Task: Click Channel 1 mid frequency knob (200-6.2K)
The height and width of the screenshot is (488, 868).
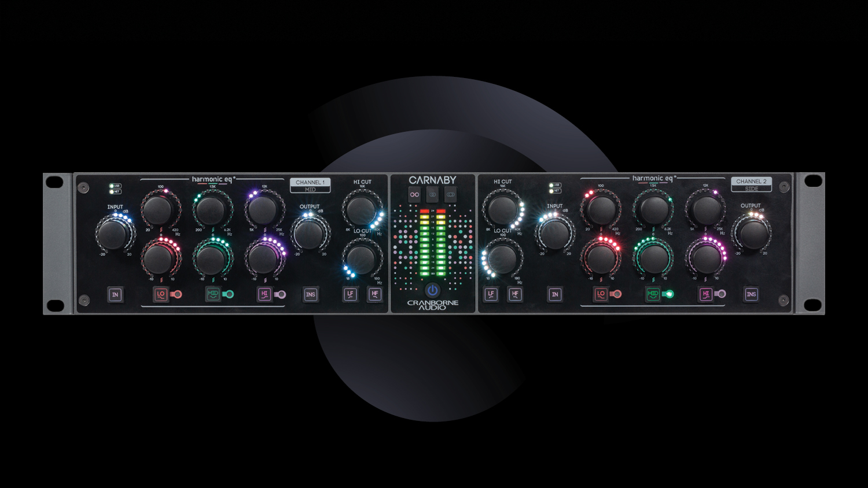Action: (211, 210)
